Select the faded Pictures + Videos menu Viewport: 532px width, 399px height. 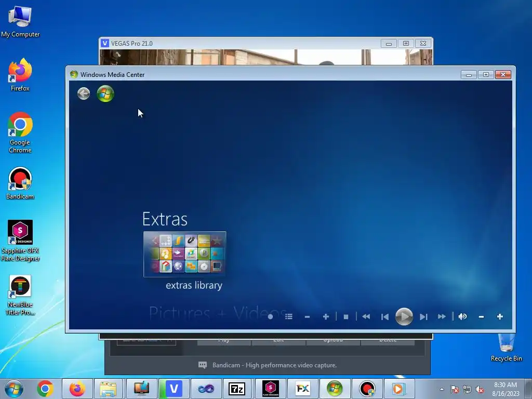tap(218, 313)
